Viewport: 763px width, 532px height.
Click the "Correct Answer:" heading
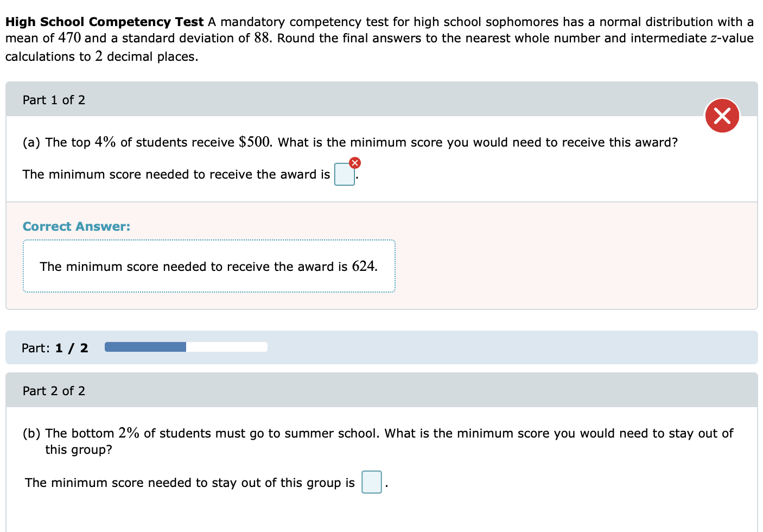point(76,226)
